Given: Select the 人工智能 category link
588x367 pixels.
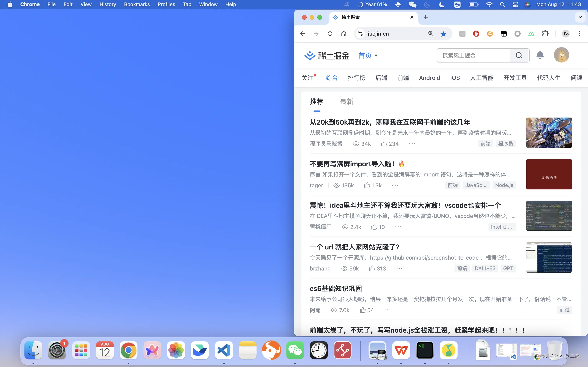Looking at the screenshot, I should point(481,78).
